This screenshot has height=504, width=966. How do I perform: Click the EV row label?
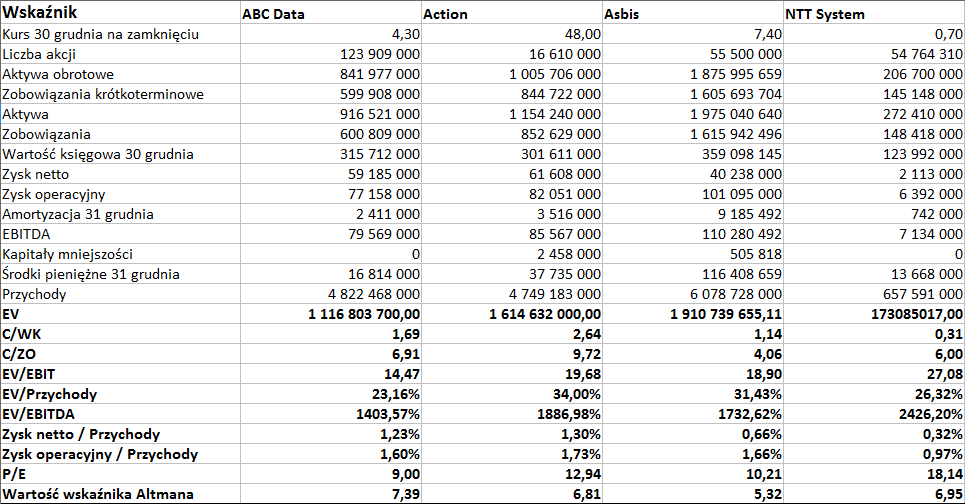10,314
